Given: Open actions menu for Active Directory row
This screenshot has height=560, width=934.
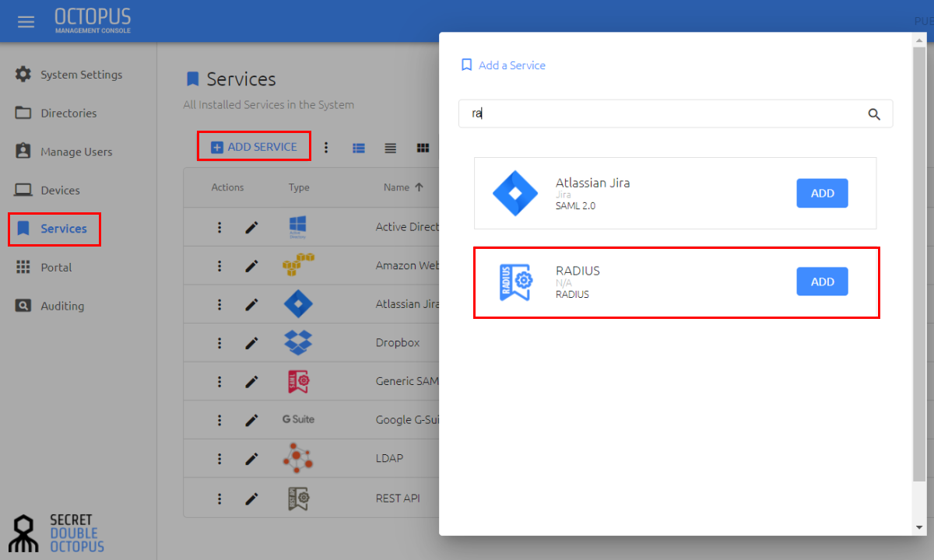Looking at the screenshot, I should tap(219, 227).
